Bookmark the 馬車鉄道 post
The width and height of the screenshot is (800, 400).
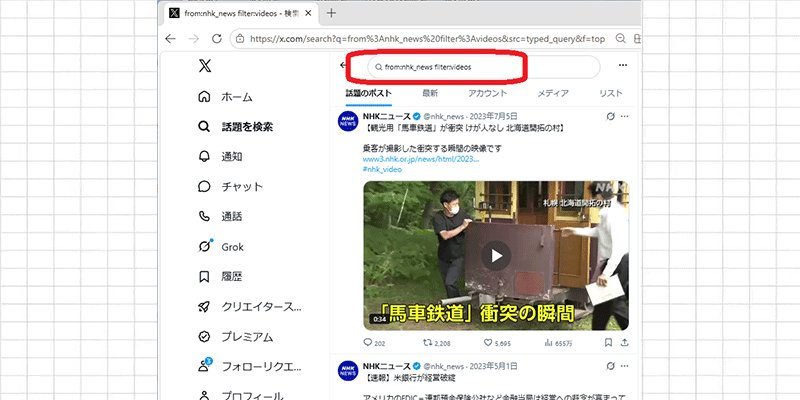(608, 342)
